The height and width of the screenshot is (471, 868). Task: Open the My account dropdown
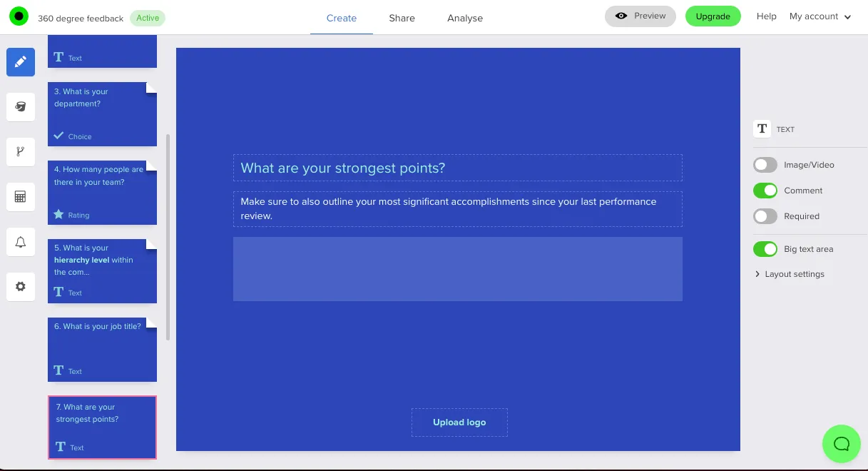(820, 16)
